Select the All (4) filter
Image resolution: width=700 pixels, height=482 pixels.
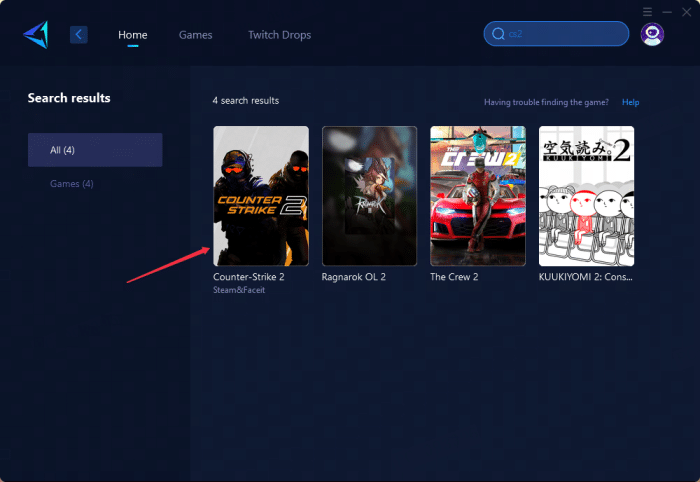coord(95,150)
